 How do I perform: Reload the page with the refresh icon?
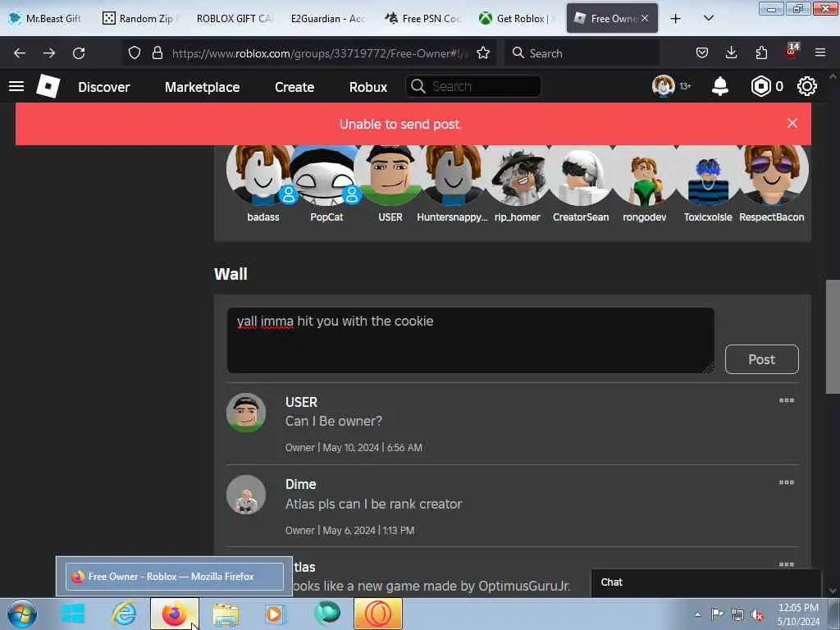[x=79, y=53]
